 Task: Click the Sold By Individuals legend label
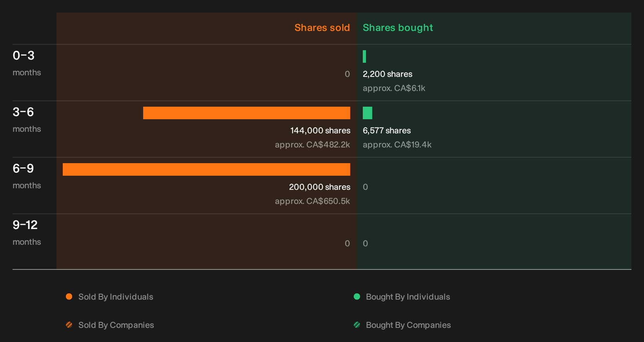click(x=116, y=297)
